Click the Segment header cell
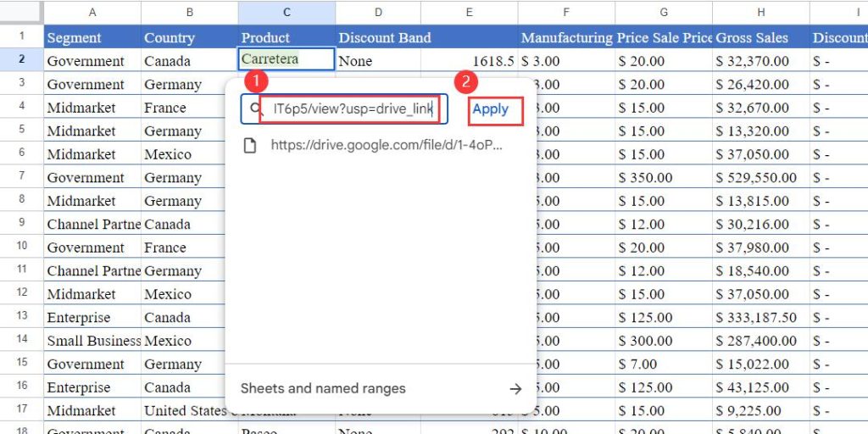868x434 pixels. [92, 37]
